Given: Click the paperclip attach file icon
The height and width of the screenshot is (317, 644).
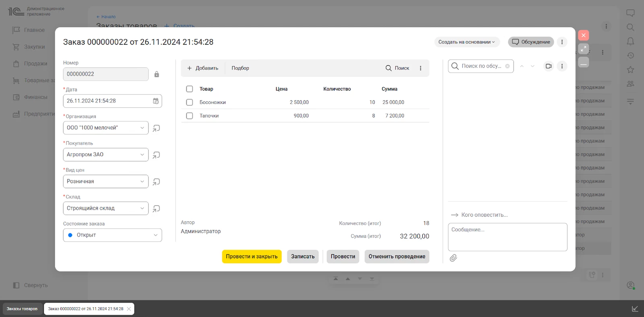Looking at the screenshot, I should click(x=453, y=258).
